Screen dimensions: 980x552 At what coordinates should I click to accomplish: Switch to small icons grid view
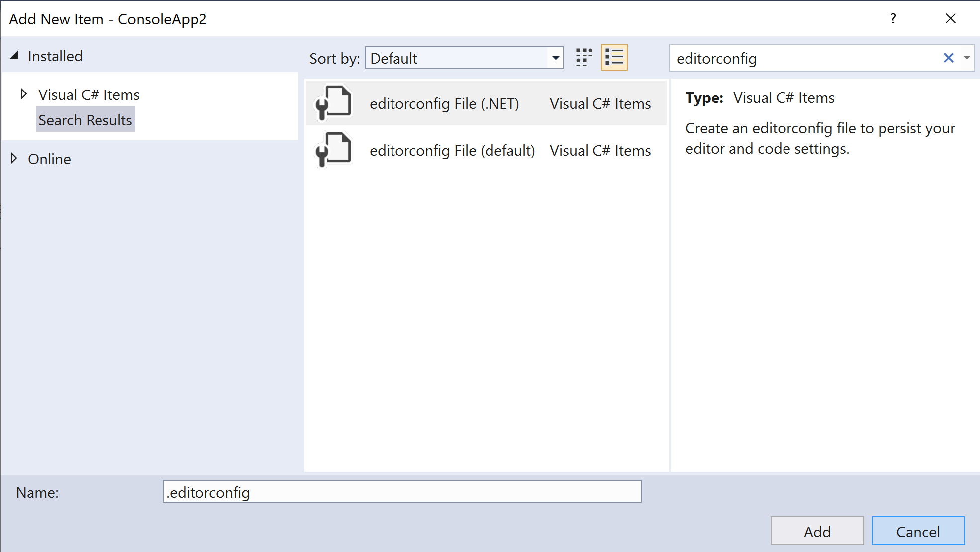[584, 58]
